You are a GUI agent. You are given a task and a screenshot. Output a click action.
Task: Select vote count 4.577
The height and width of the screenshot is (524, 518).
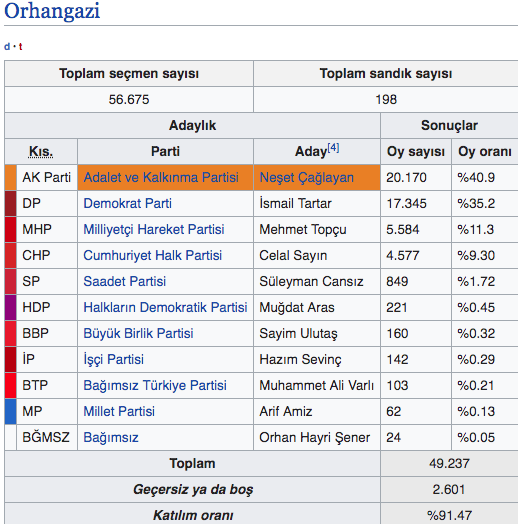point(403,255)
